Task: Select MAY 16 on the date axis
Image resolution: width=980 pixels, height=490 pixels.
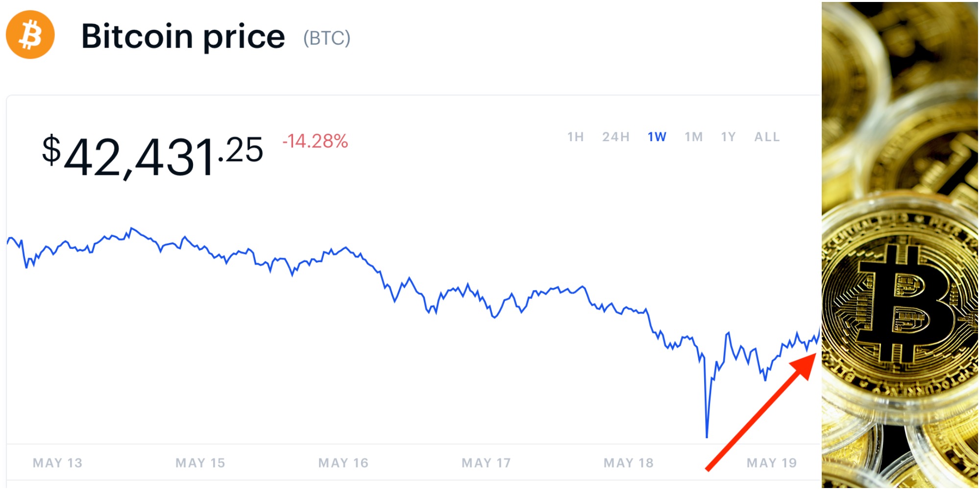Action: coord(343,463)
